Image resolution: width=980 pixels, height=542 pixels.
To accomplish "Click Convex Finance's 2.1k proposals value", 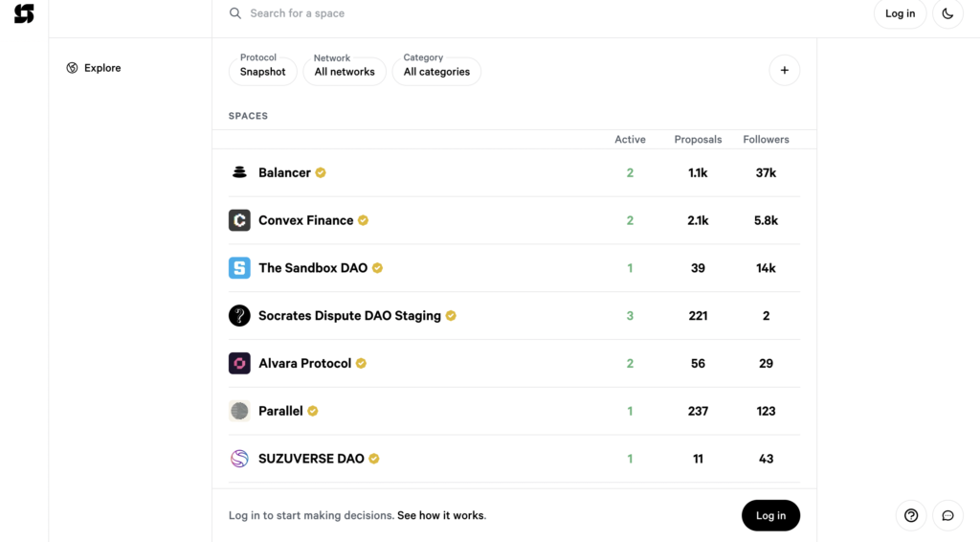I will (698, 220).
